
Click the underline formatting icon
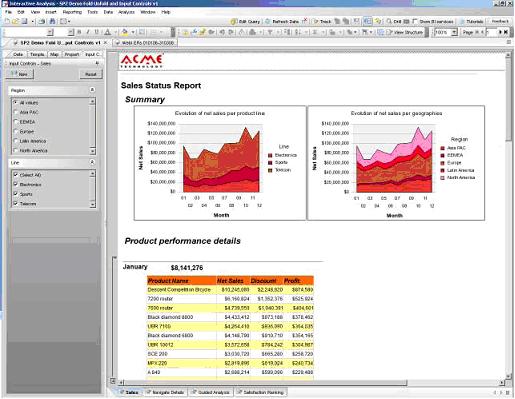tap(97, 32)
